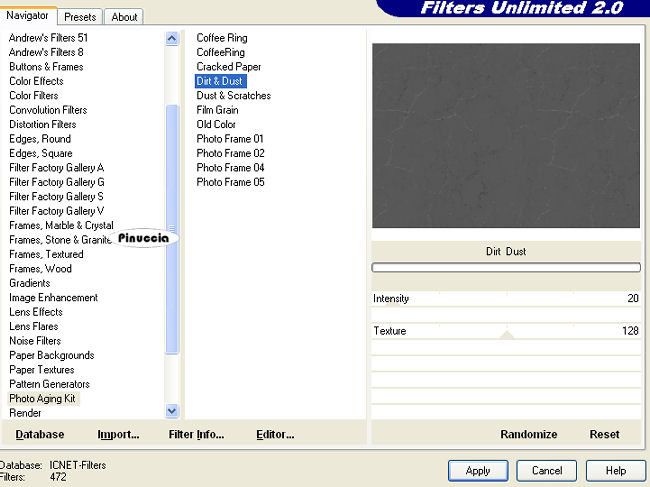Choose the Dust & Scratches filter

(x=233, y=96)
